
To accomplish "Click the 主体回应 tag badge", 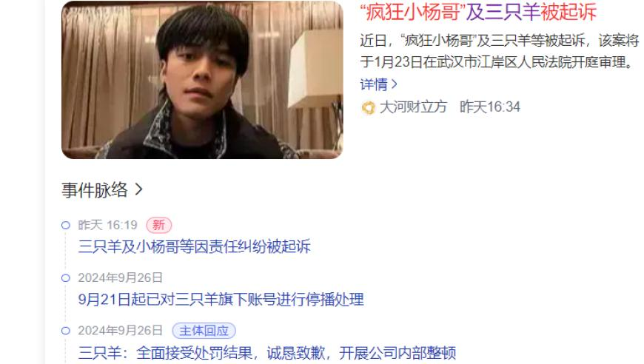I will click(204, 331).
